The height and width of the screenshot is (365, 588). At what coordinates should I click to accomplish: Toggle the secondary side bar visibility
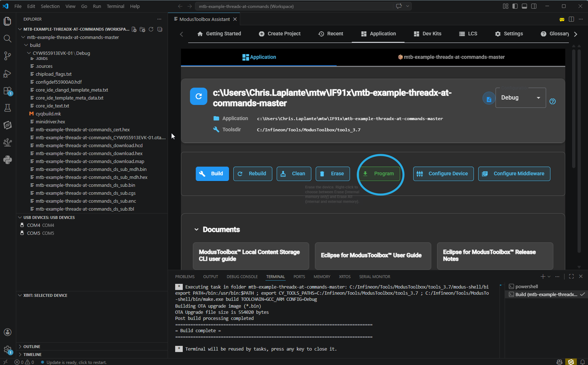(534, 6)
